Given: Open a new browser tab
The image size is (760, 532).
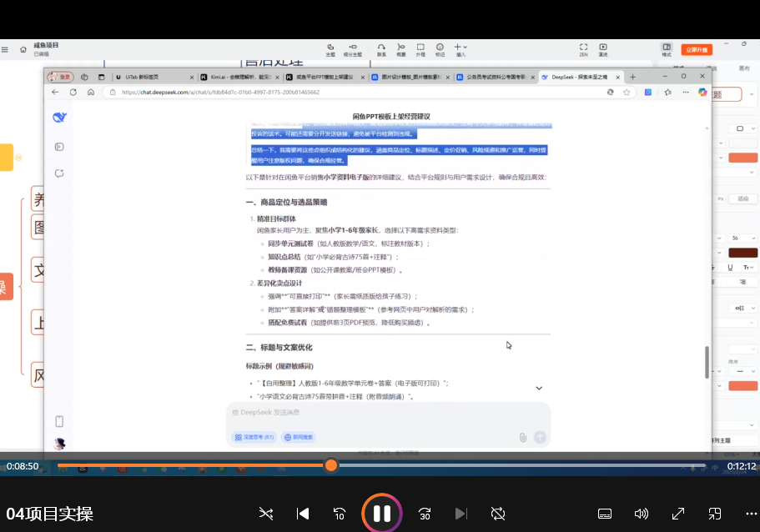Looking at the screenshot, I should (x=632, y=77).
